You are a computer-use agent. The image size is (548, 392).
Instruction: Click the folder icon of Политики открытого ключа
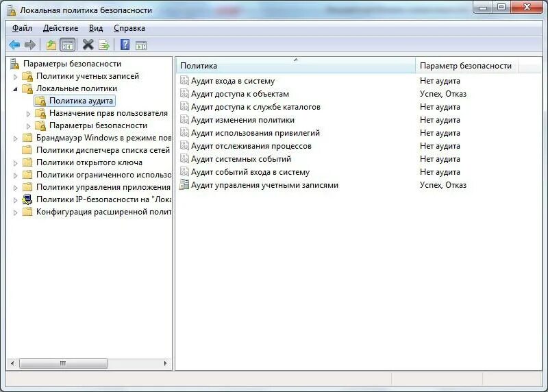pyautogui.click(x=27, y=162)
